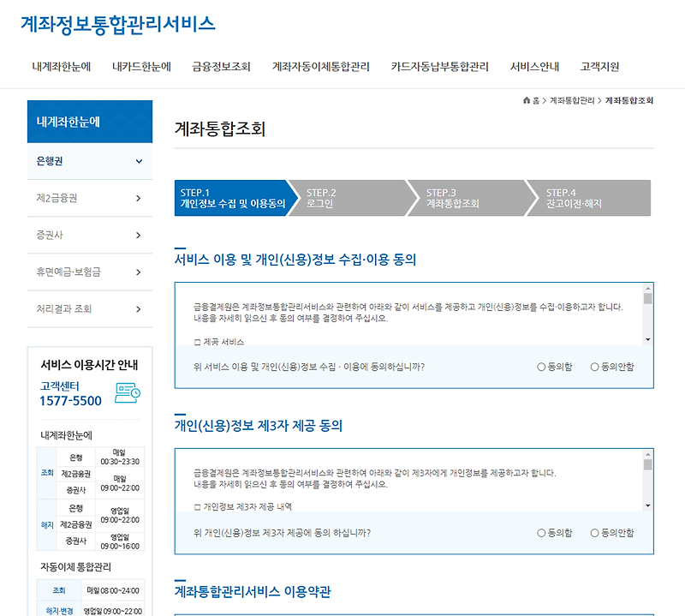Click the 계좌통합조회 page title
Image resolution: width=685 pixels, height=616 pixels.
pyautogui.click(x=220, y=129)
